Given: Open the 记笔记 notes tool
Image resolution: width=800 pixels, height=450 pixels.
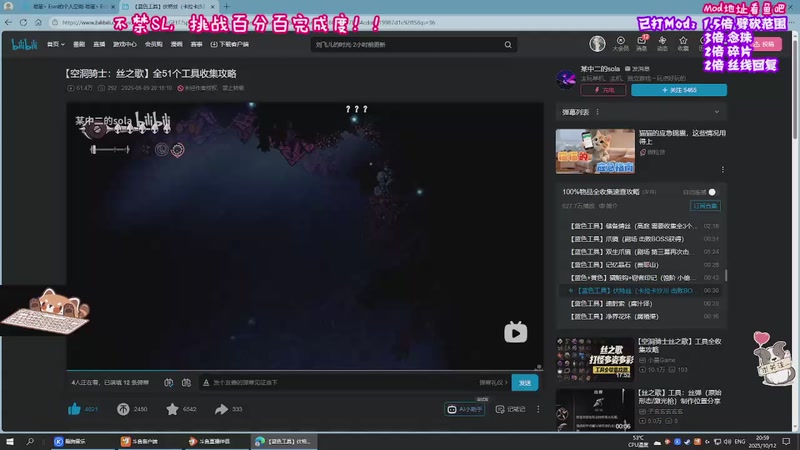Looking at the screenshot, I should (510, 409).
